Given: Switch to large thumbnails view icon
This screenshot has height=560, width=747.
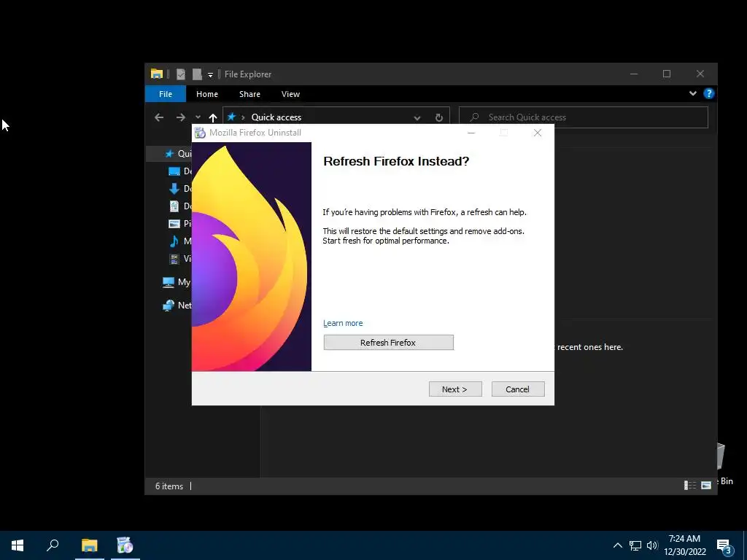Looking at the screenshot, I should click(x=706, y=485).
